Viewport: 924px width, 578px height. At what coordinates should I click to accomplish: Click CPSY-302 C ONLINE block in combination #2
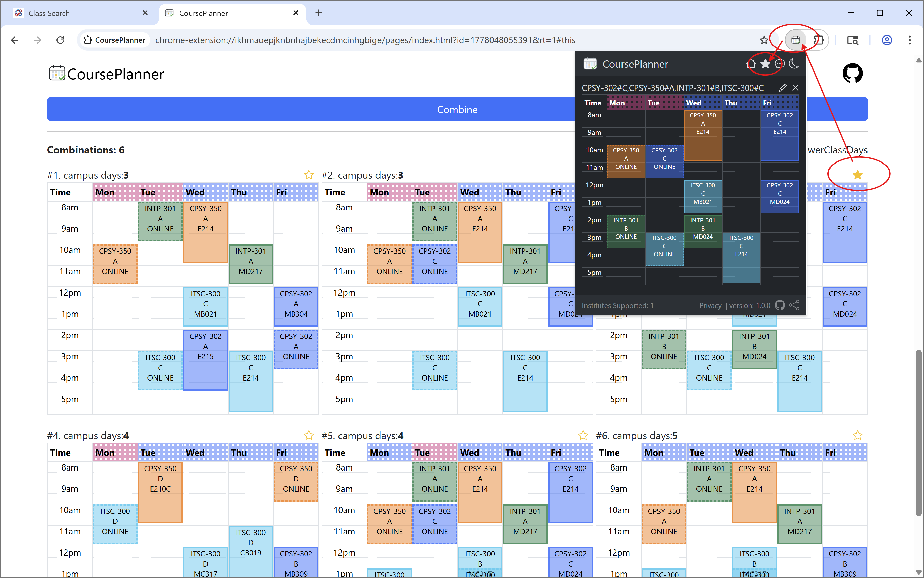click(x=435, y=264)
